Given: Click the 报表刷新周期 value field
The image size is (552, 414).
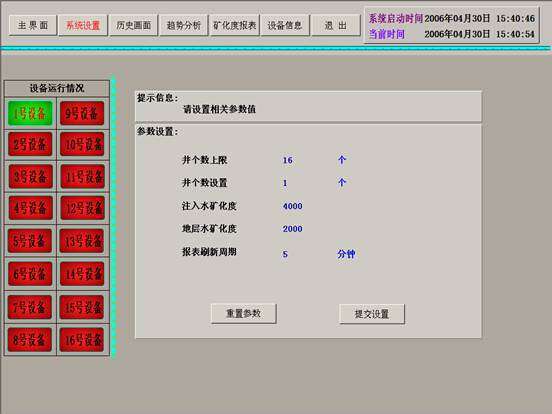Looking at the screenshot, I should point(285,254).
